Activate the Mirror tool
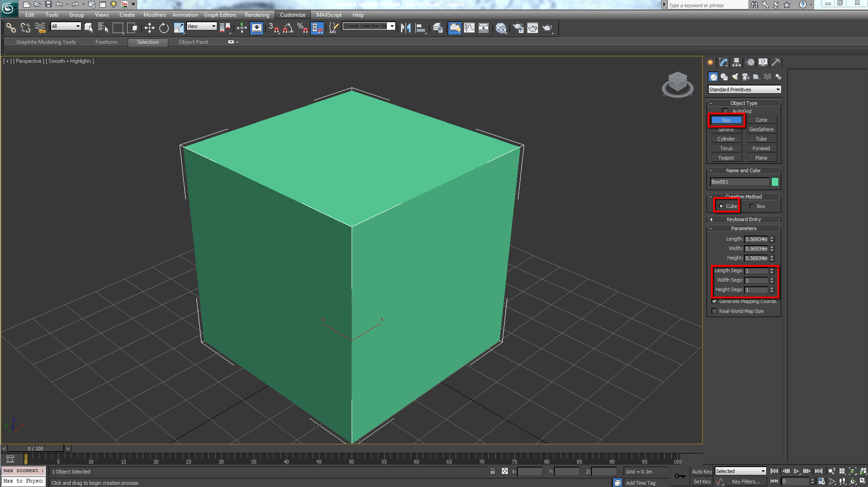 point(405,27)
